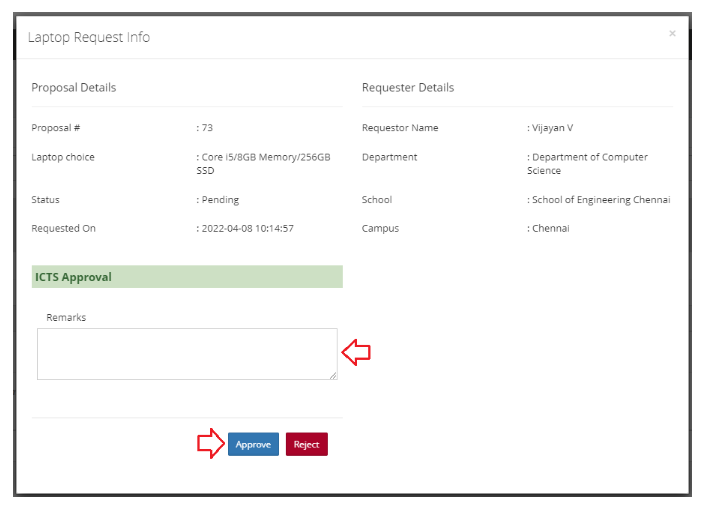Click the Laptop Request Info title

click(89, 37)
